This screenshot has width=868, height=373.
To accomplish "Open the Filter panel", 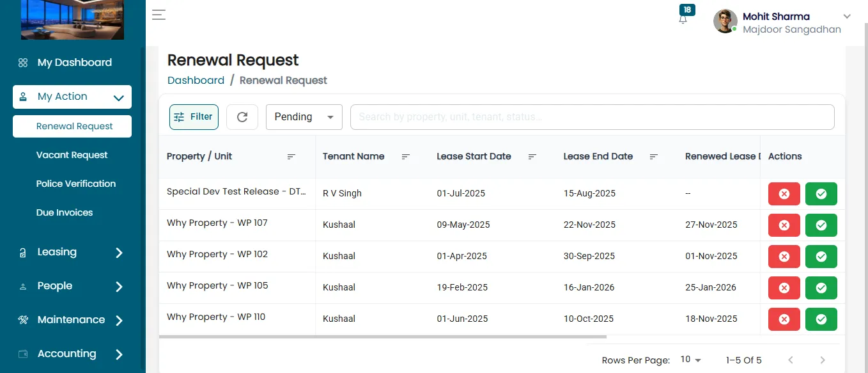I will (194, 117).
